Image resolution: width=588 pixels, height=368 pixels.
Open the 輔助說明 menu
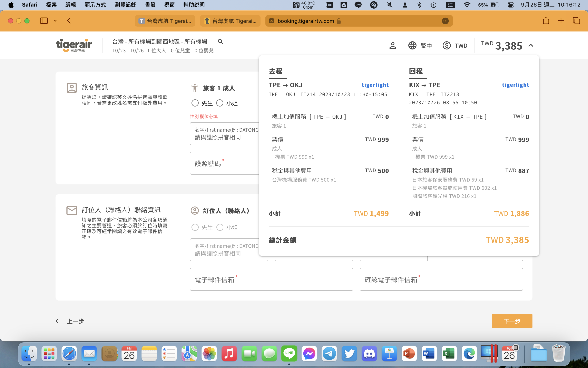194,5
